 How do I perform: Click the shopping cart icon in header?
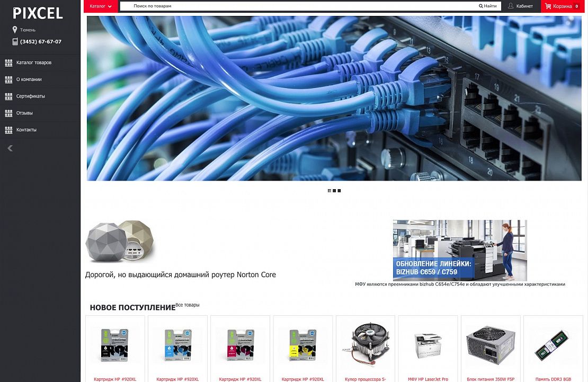click(x=548, y=6)
